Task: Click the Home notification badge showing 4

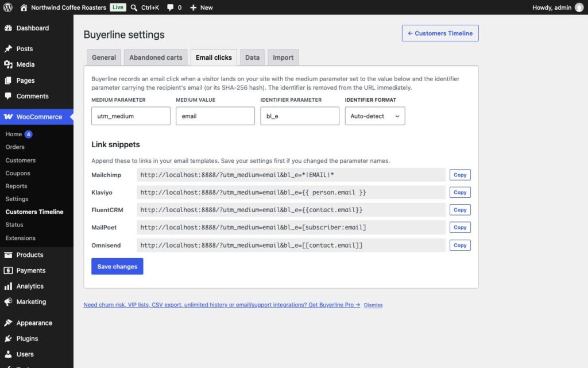Action: click(x=29, y=134)
